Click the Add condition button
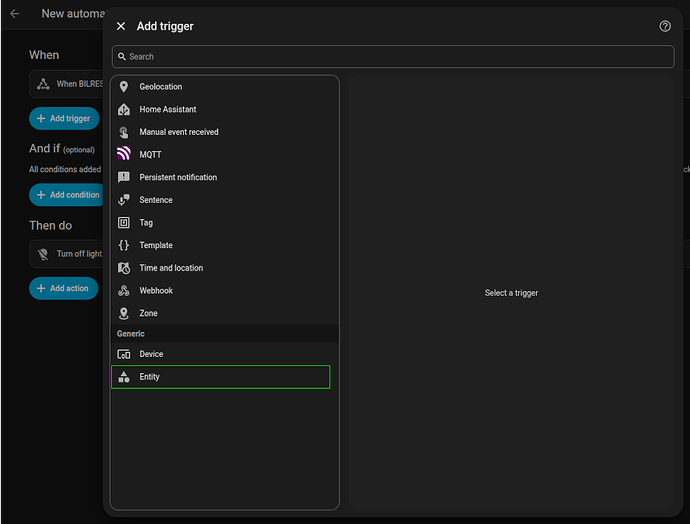The width and height of the screenshot is (690, 524). pos(67,195)
